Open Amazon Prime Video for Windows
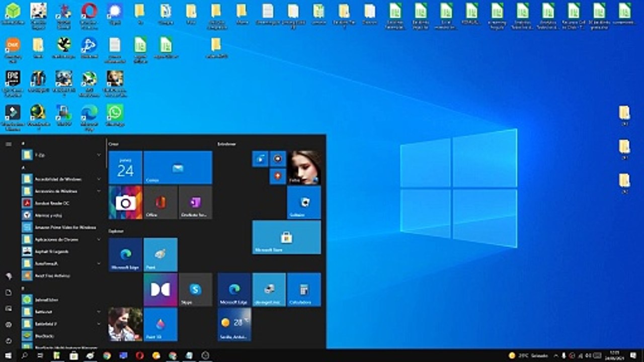Screen dimensions: 644x362 tap(62, 227)
